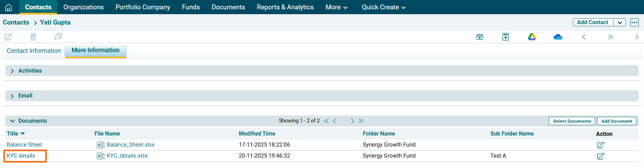Click the delete trash icon

[x=33, y=37]
